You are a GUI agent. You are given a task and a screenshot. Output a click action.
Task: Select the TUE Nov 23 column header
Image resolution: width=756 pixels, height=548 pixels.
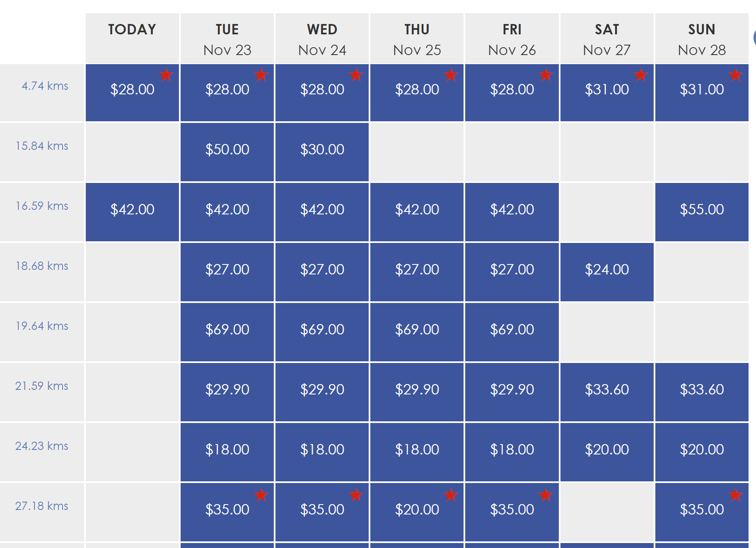tap(227, 39)
